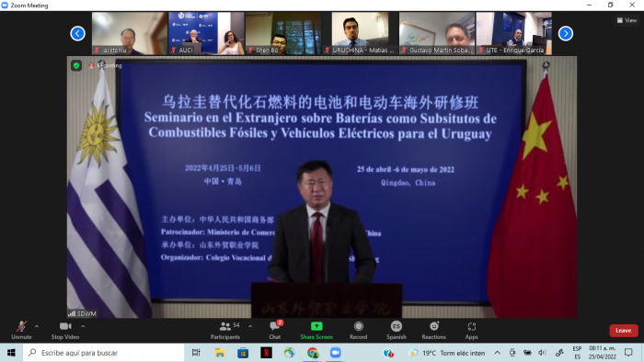This screenshot has width=644, height=362.
Task: Open Spanish interpretation language selector
Action: pyautogui.click(x=396, y=330)
